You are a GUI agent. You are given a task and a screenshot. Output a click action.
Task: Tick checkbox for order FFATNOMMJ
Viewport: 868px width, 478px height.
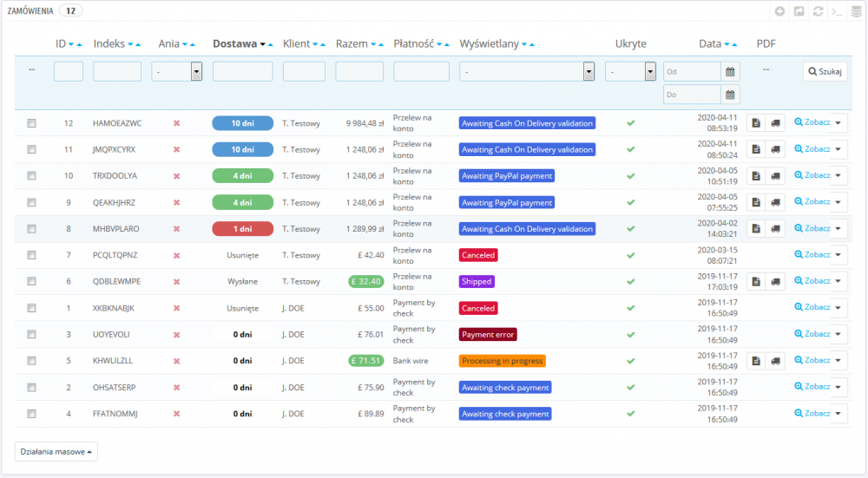[31, 413]
